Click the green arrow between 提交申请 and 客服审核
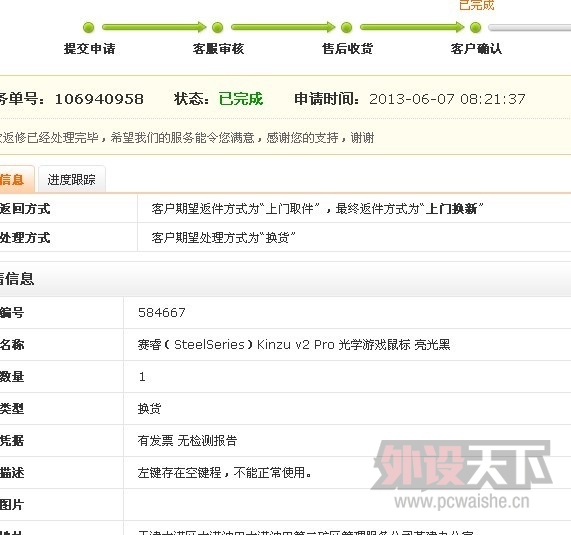 (154, 27)
